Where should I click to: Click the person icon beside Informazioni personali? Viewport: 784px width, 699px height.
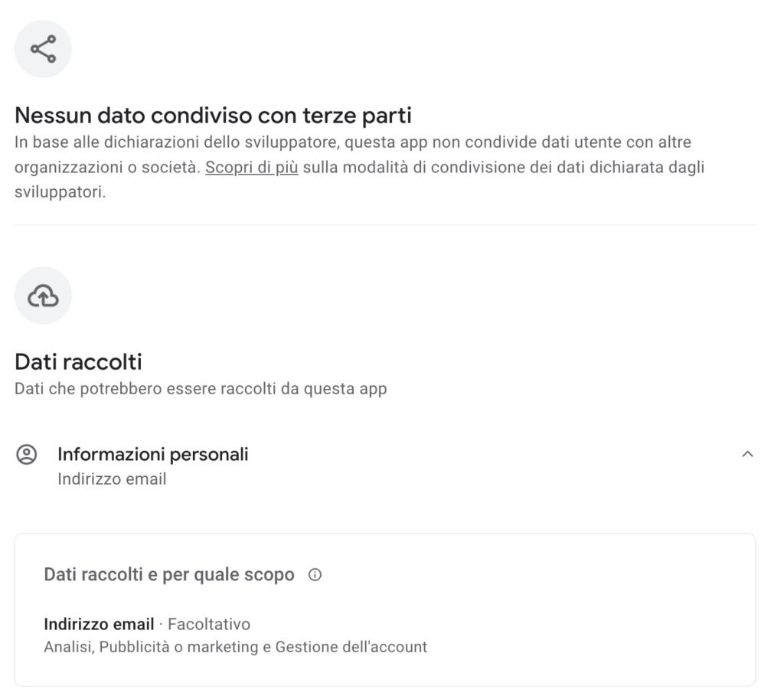click(27, 455)
